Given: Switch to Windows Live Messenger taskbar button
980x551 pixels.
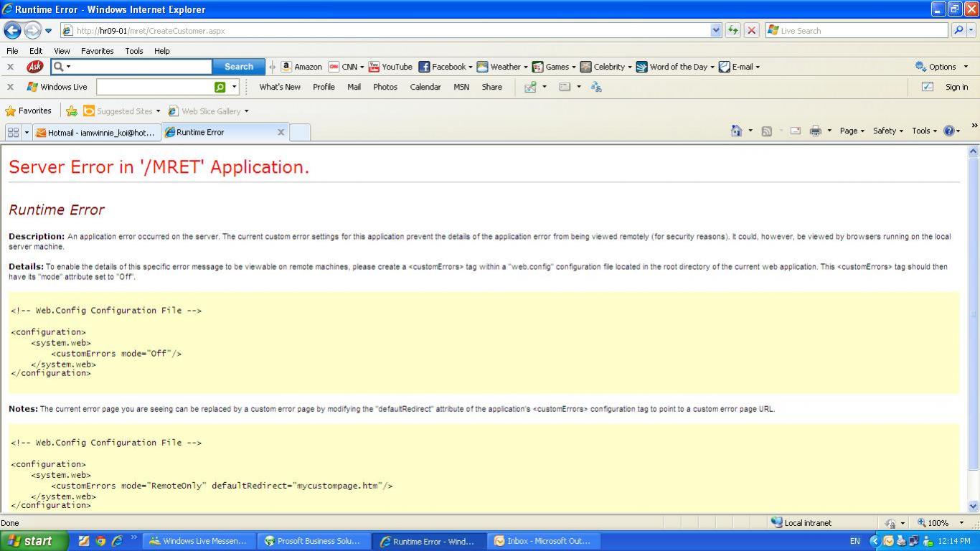Looking at the screenshot, I should pyautogui.click(x=198, y=541).
